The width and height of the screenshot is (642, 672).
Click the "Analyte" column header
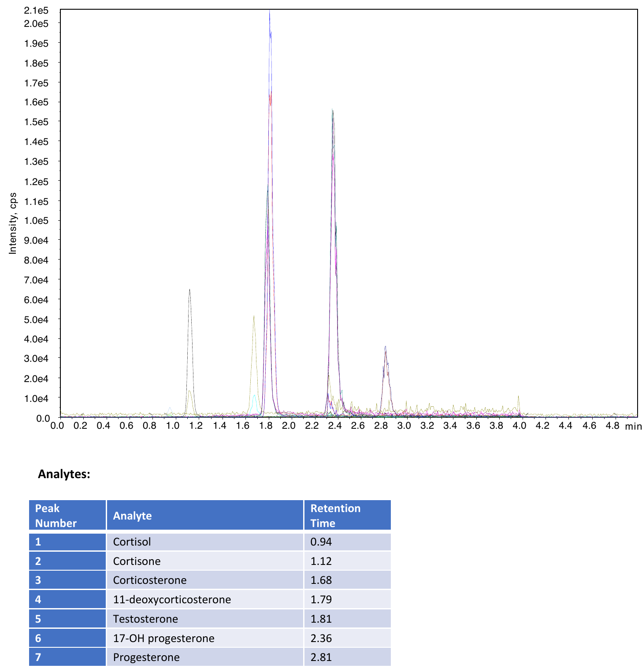tap(205, 515)
